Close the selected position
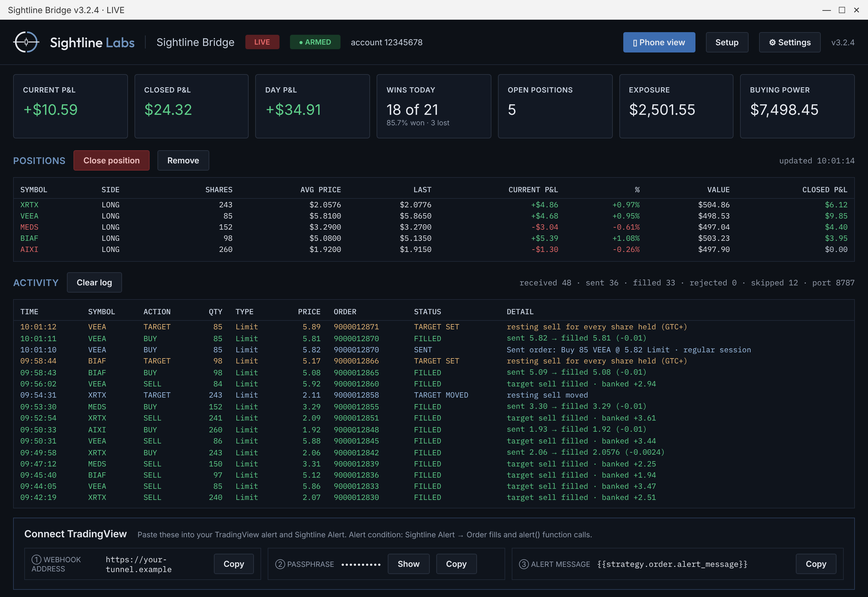 (112, 160)
